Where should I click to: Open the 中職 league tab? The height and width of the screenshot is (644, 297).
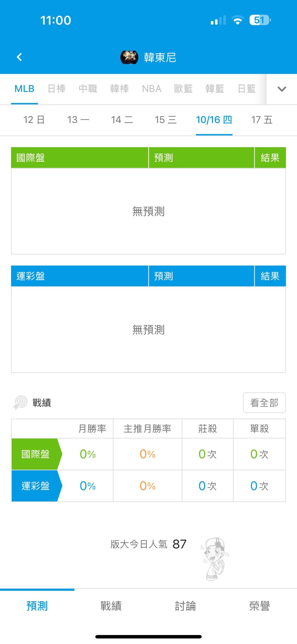88,89
